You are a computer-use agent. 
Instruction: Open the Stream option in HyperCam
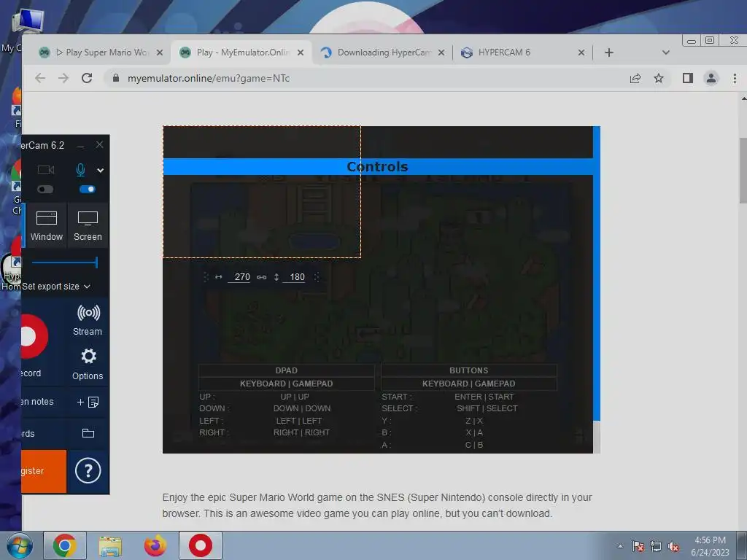coord(88,321)
